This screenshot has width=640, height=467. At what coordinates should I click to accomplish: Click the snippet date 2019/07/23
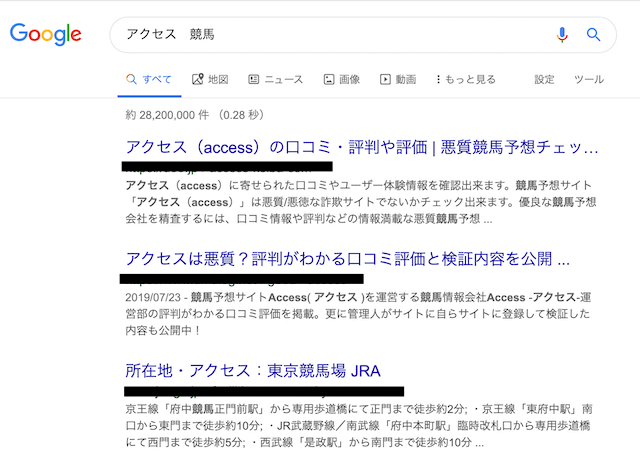click(x=153, y=297)
